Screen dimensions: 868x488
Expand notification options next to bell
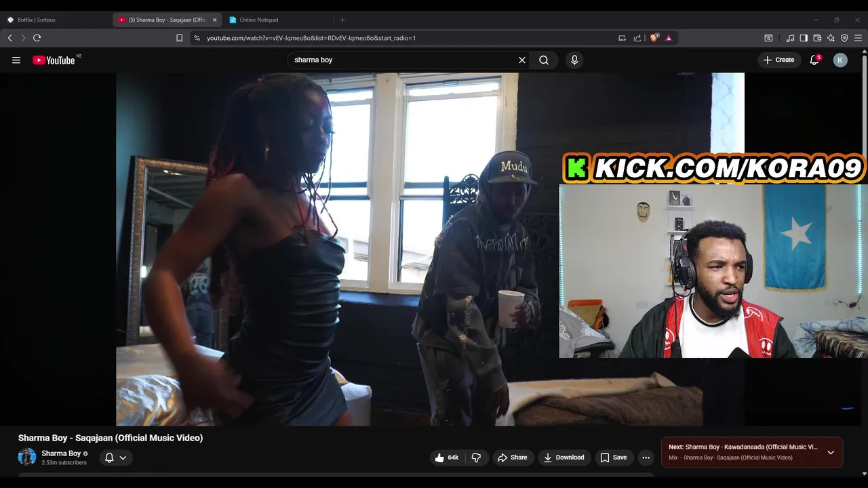click(123, 457)
